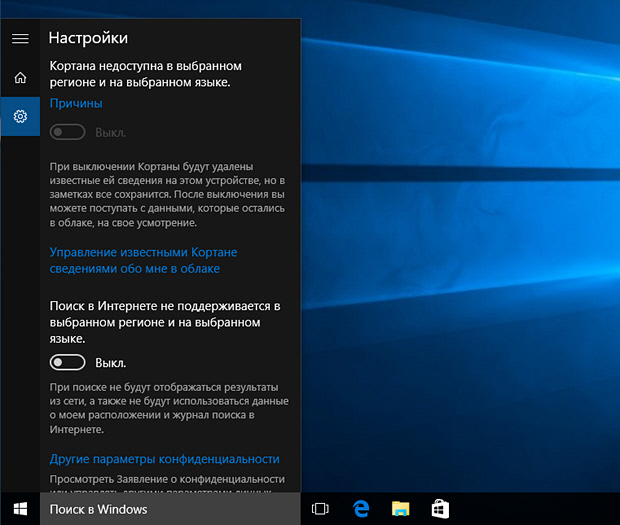
Task: Go to Cortana Home icon
Action: coord(20,77)
